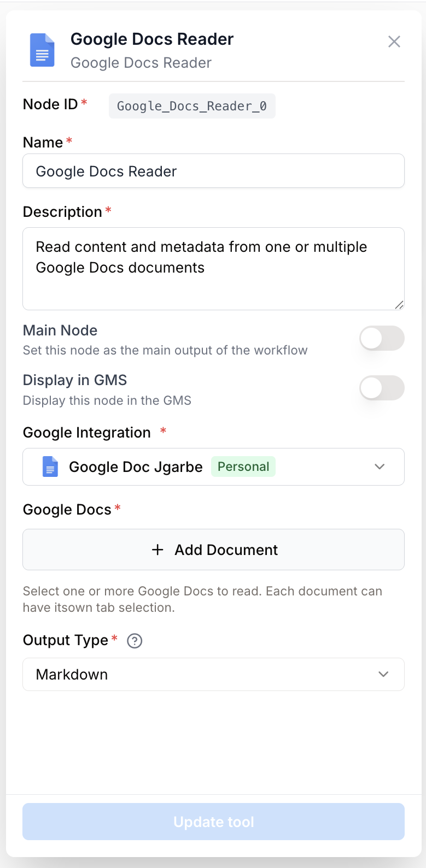Click the Main Node label

[60, 330]
